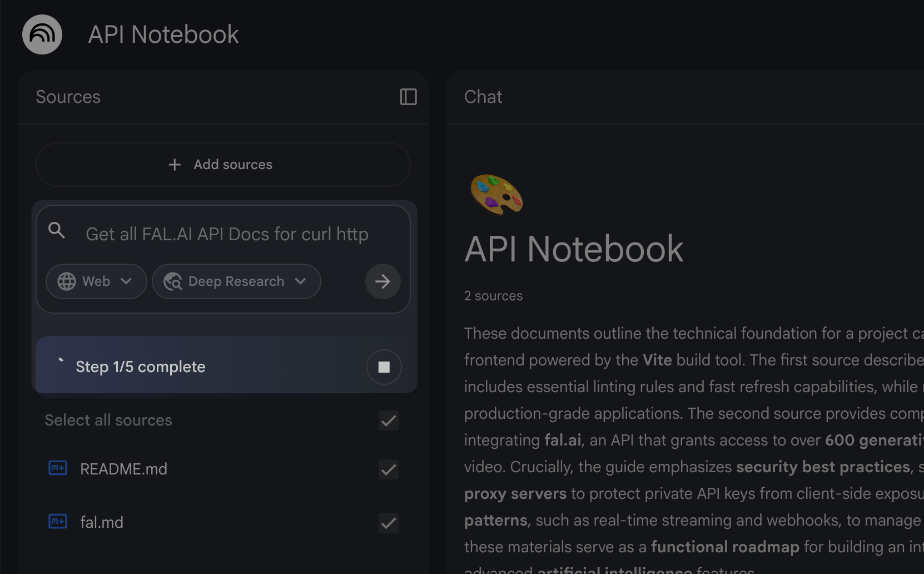Screen dimensions: 924x574
Task: Click the Add sources button
Action: pos(222,165)
